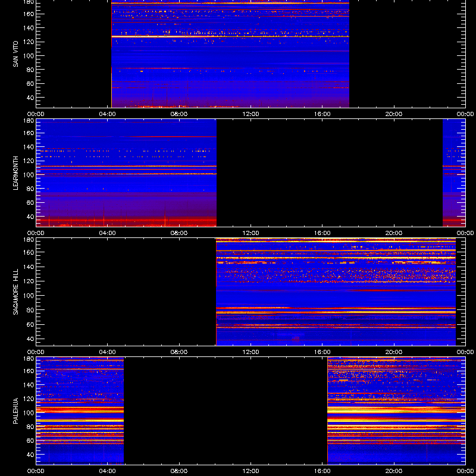Click the 180 frequency tick on Learmonth axis
The width and height of the screenshot is (476, 476).
29,121
